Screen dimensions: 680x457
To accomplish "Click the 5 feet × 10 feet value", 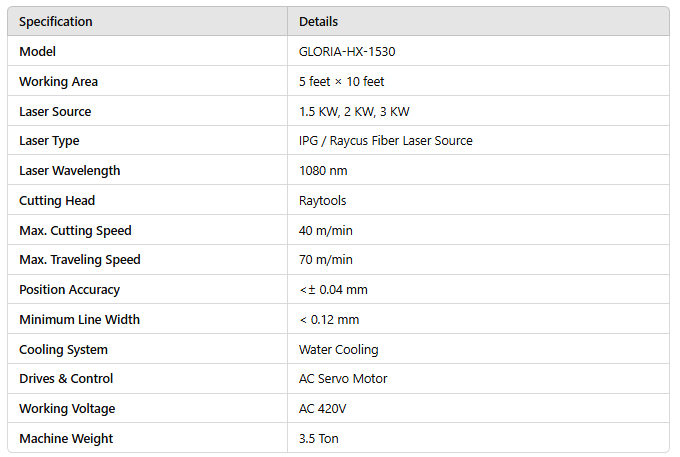I will tap(341, 82).
